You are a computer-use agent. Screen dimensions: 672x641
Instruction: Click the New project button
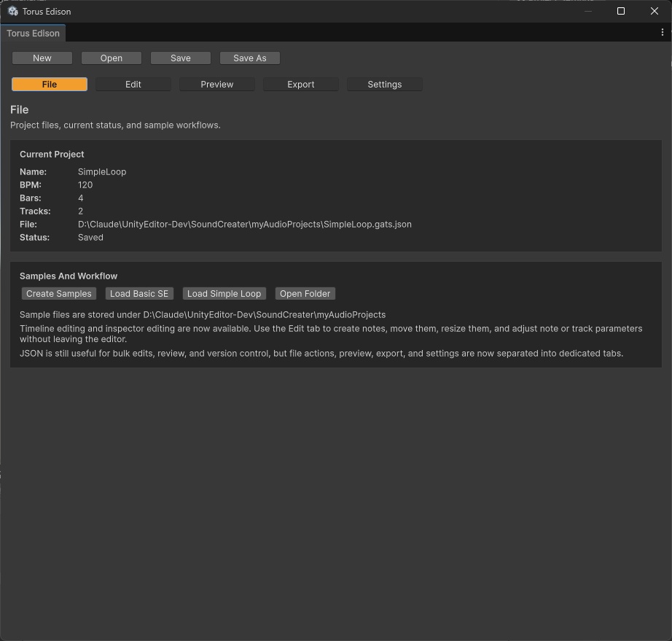(x=42, y=58)
